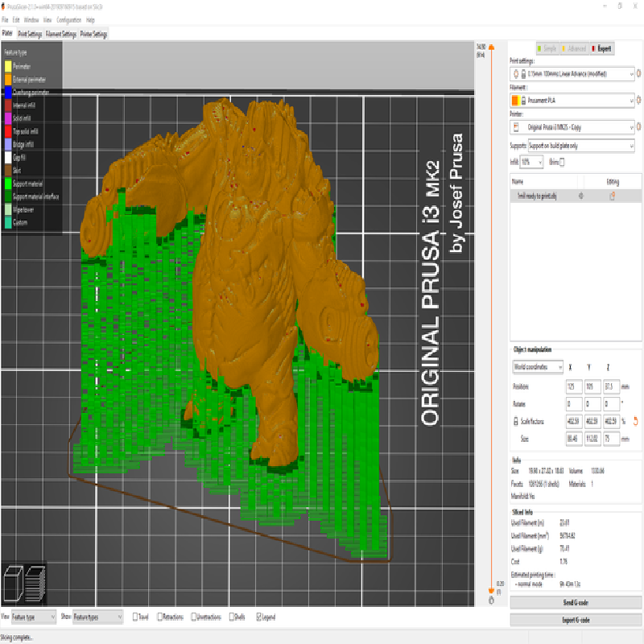Viewport: 644px width, 644px height.
Task: Open printer settings gear icon beside printer dropdown
Action: click(639, 127)
